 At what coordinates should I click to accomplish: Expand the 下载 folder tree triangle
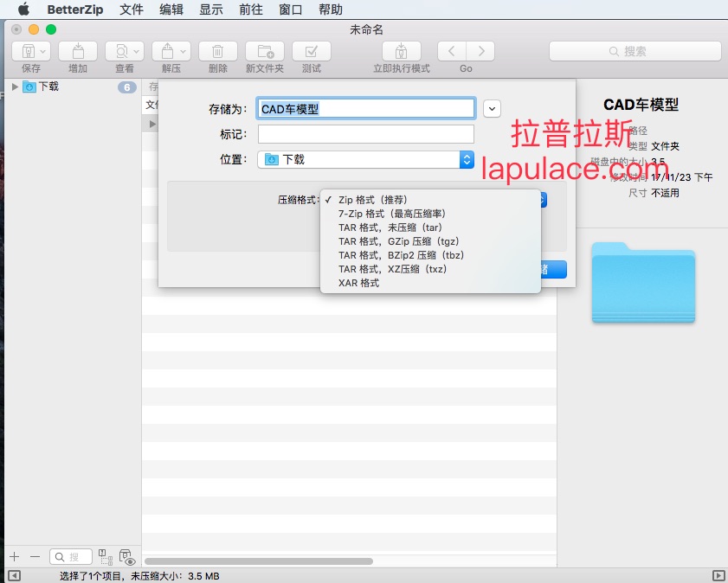click(15, 86)
